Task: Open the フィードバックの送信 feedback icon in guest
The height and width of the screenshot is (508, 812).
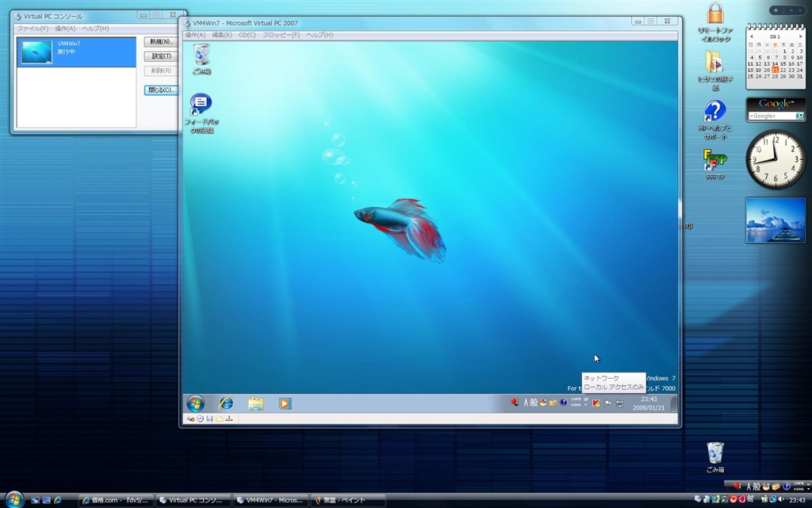Action: (x=201, y=114)
